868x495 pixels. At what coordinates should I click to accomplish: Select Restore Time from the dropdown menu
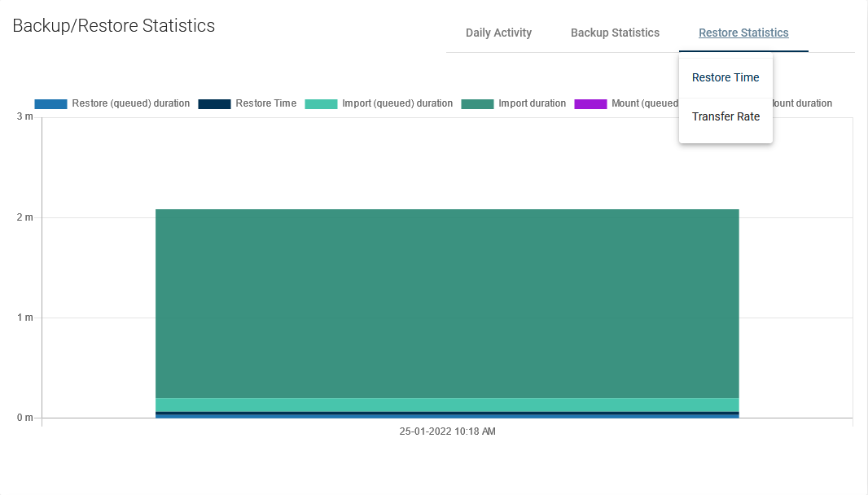[x=726, y=78]
